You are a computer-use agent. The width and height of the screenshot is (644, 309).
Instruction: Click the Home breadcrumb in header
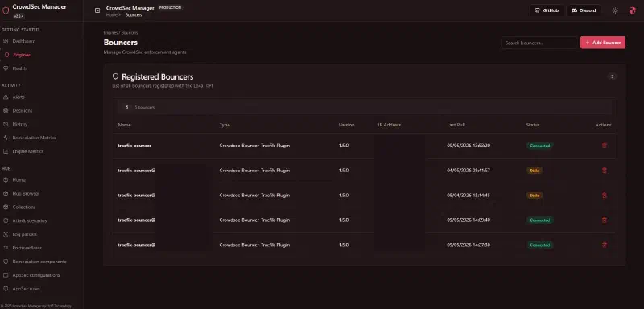111,15
